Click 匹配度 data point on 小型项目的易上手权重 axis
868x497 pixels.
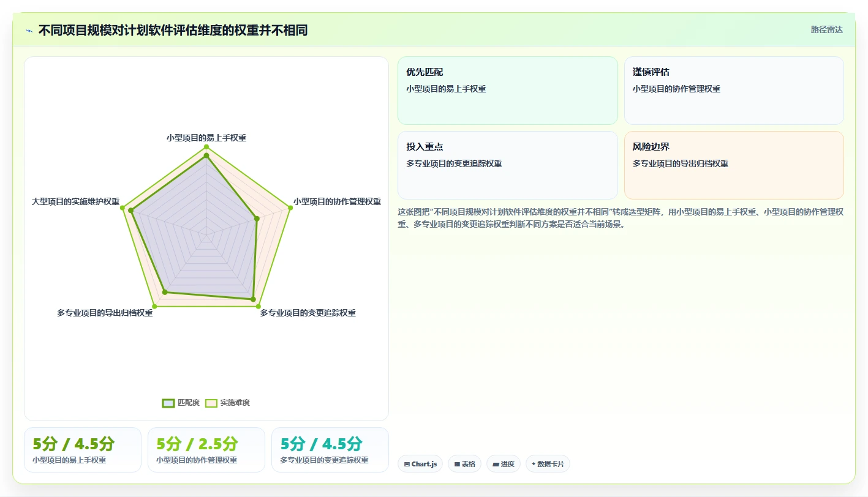click(x=206, y=155)
